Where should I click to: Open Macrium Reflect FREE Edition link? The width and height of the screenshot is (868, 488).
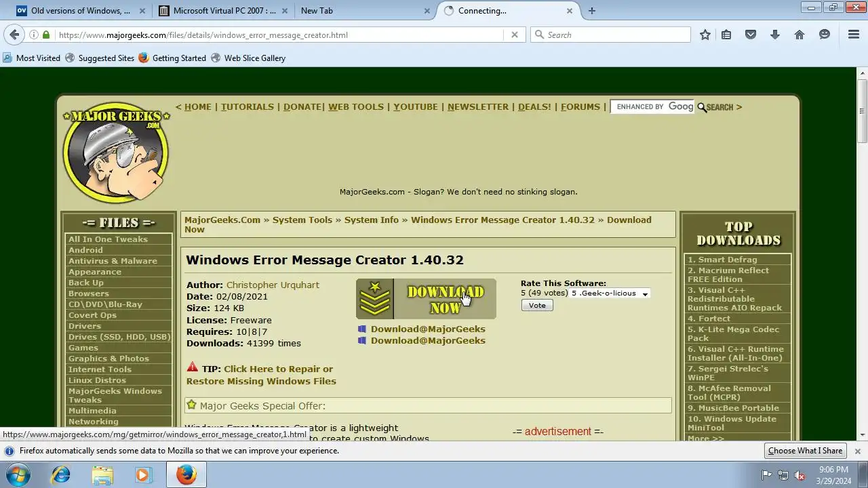pos(728,274)
